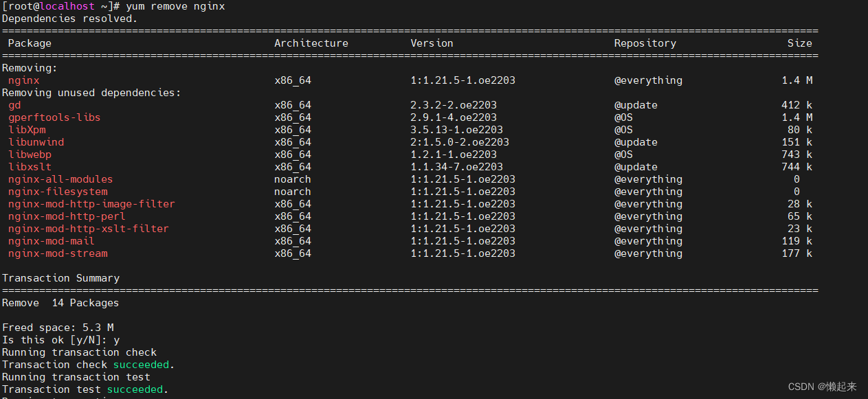Click the Package column header
Screen dimensions: 868x399
point(30,43)
